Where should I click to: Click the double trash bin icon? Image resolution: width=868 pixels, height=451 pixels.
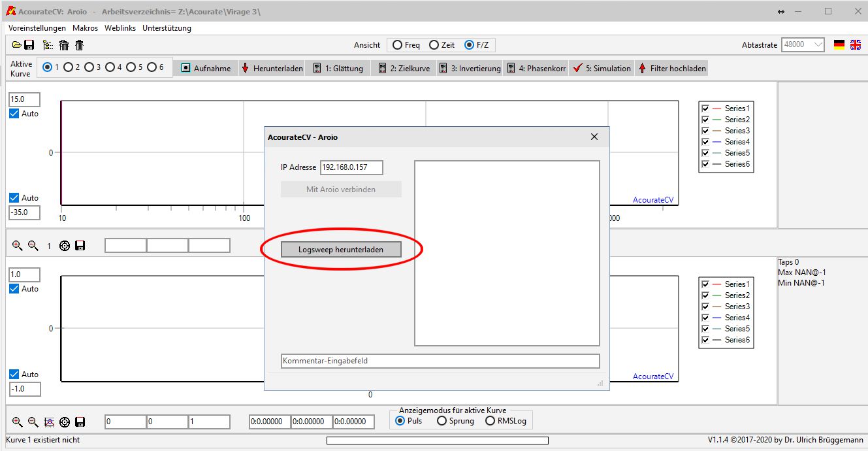pos(64,45)
